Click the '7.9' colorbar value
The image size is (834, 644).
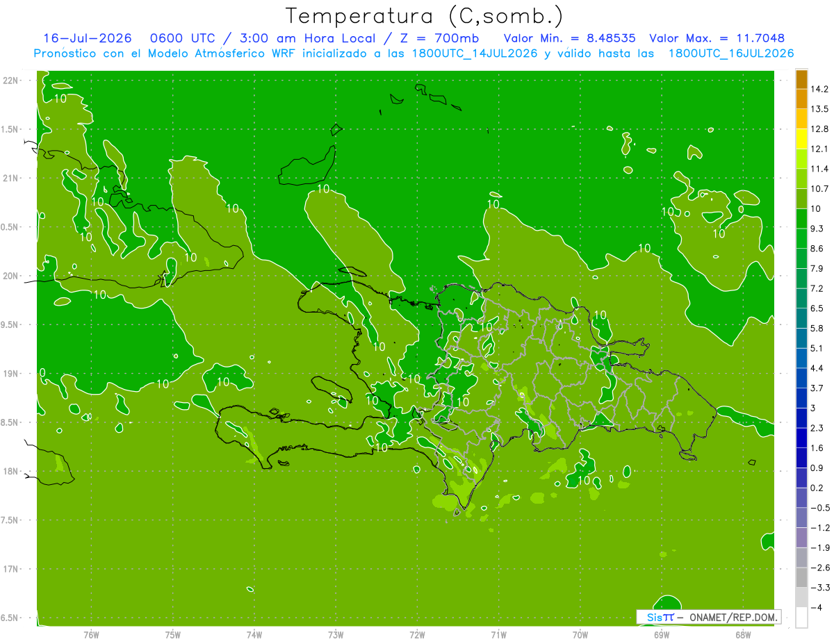click(817, 268)
